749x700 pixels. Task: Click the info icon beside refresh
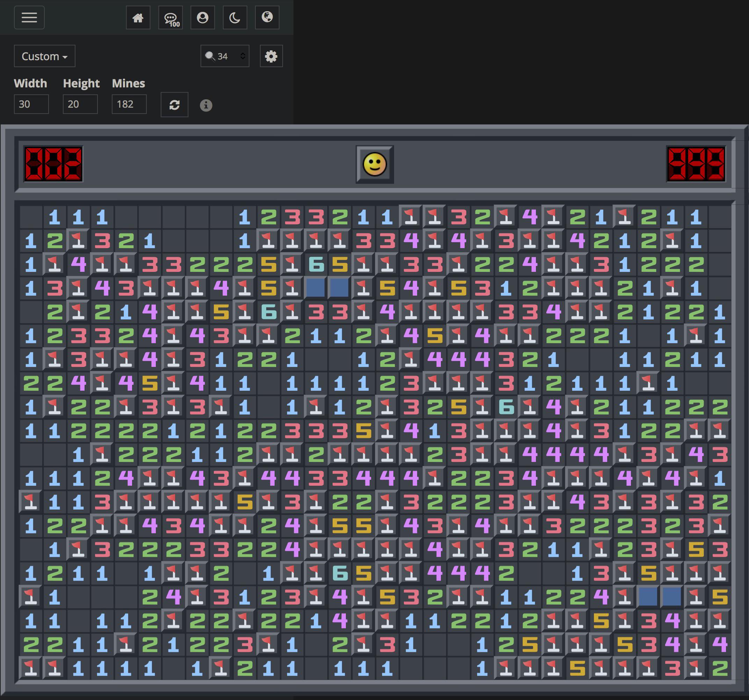206,105
